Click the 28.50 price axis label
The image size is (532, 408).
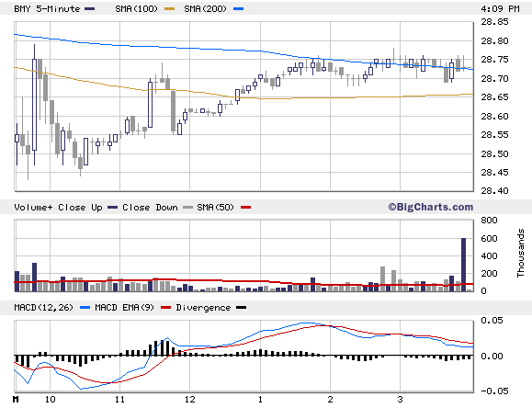[x=494, y=154]
